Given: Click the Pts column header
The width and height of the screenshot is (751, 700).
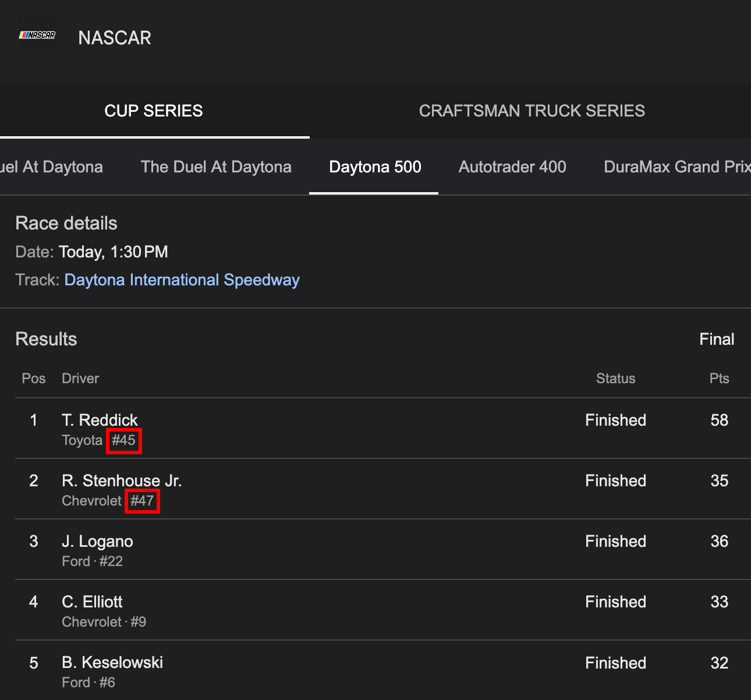Looking at the screenshot, I should point(719,379).
